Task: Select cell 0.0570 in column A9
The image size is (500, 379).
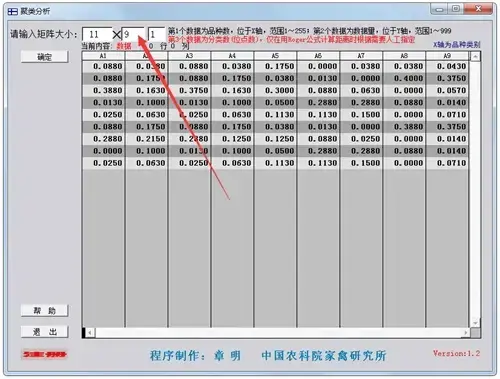Action: 447,90
